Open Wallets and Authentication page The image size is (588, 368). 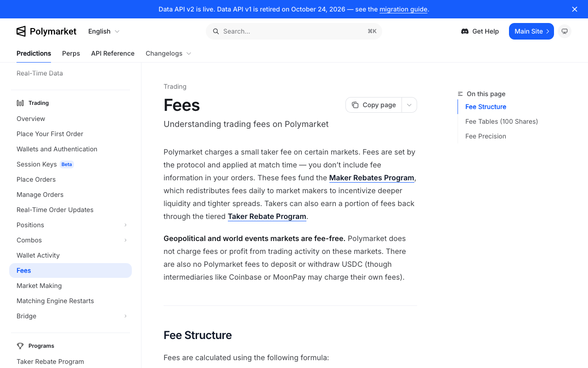click(70, 149)
